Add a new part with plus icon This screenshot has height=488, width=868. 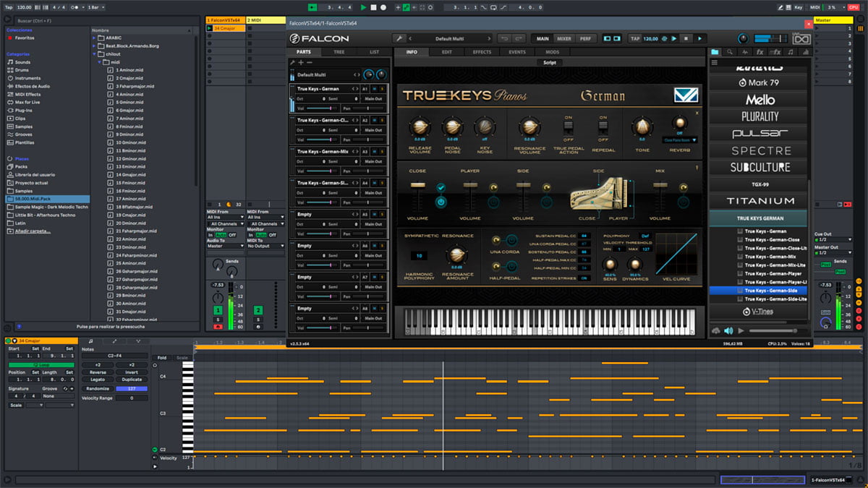pyautogui.click(x=301, y=63)
